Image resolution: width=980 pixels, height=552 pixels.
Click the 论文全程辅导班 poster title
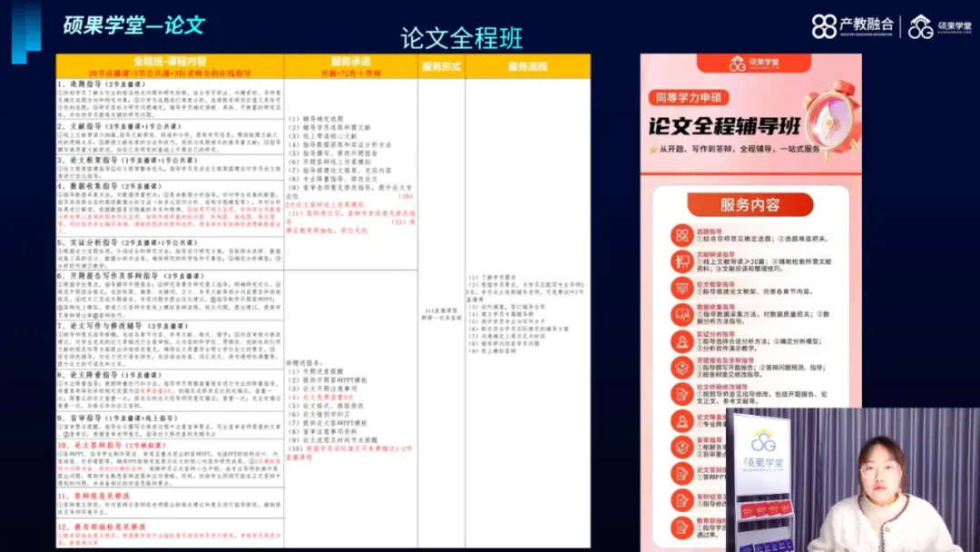pyautogui.click(x=724, y=126)
